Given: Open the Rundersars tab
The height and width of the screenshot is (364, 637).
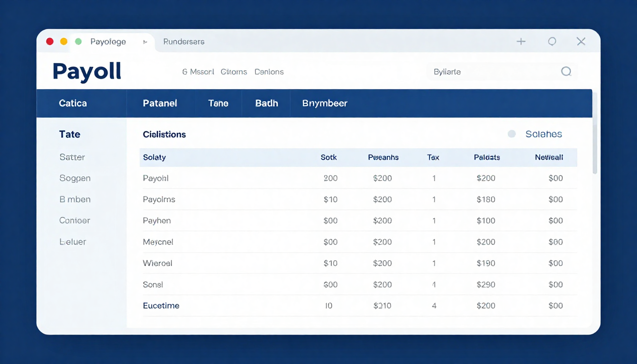Looking at the screenshot, I should click(183, 42).
